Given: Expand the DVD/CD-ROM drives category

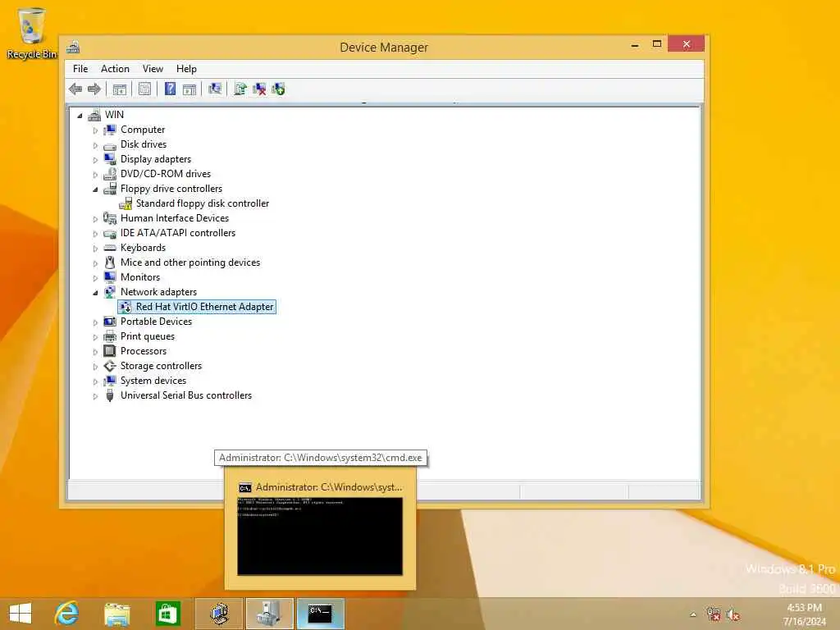Looking at the screenshot, I should tap(95, 175).
